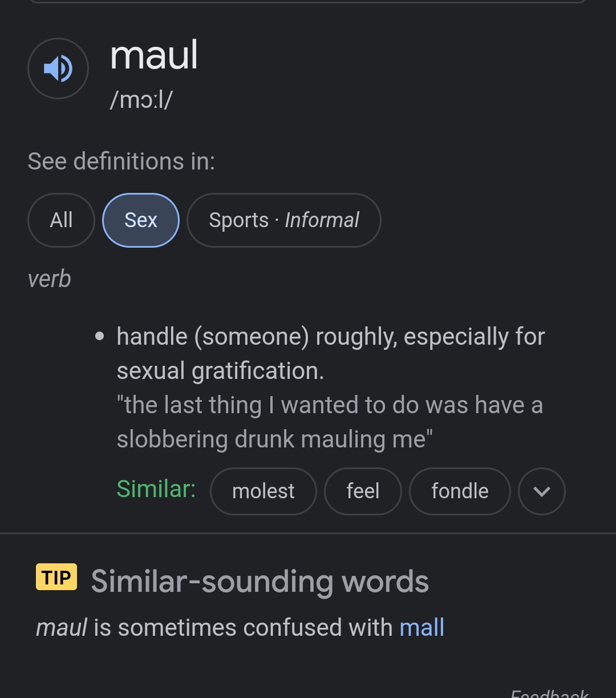Open the similar word "fondle"

(x=460, y=491)
